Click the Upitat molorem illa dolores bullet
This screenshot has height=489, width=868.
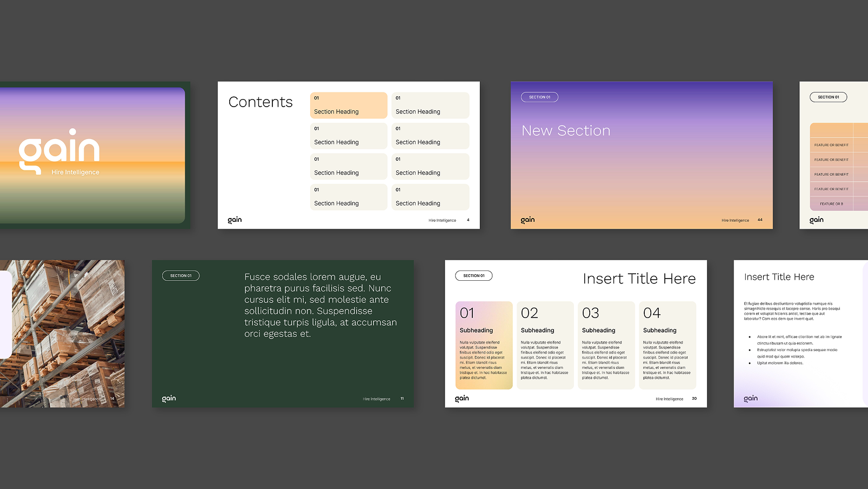(x=780, y=363)
